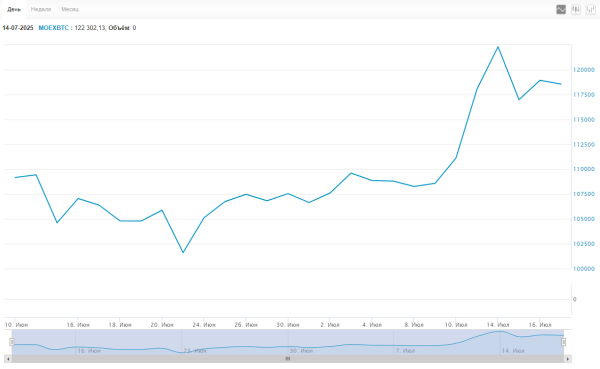Image resolution: width=600 pixels, height=369 pixels.
Task: Click the 120000 axis label
Action: [x=584, y=70]
